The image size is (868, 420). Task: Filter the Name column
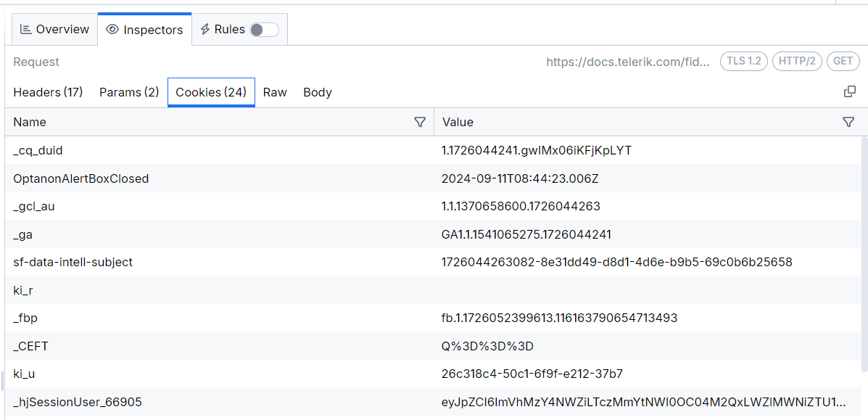[x=419, y=122]
